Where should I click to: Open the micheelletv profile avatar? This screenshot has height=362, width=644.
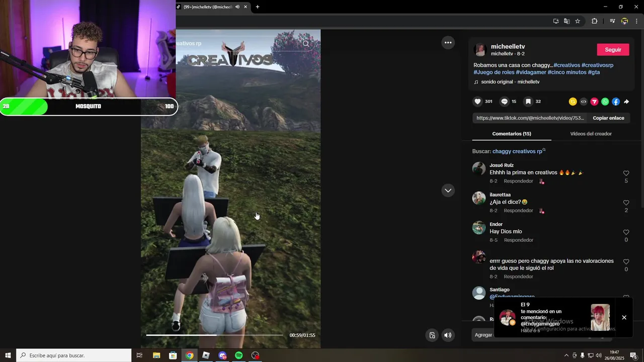480,50
